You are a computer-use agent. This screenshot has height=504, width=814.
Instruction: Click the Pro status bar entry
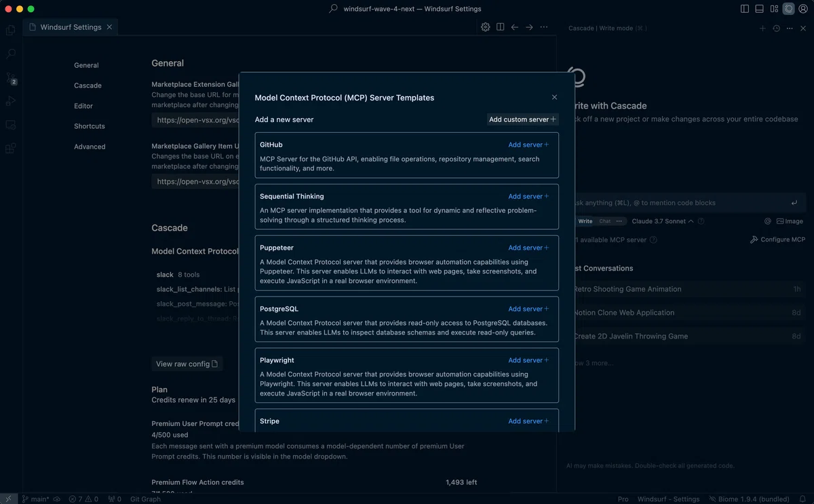tap(623, 499)
